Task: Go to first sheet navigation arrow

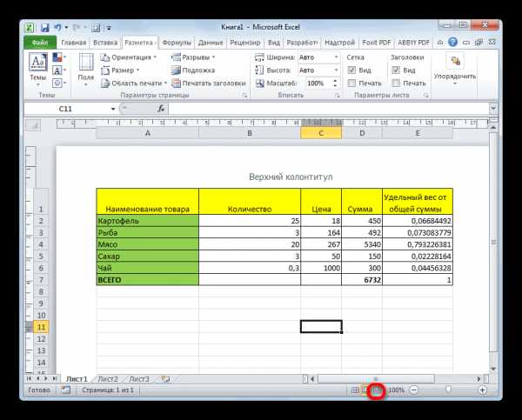Action: [x=29, y=379]
